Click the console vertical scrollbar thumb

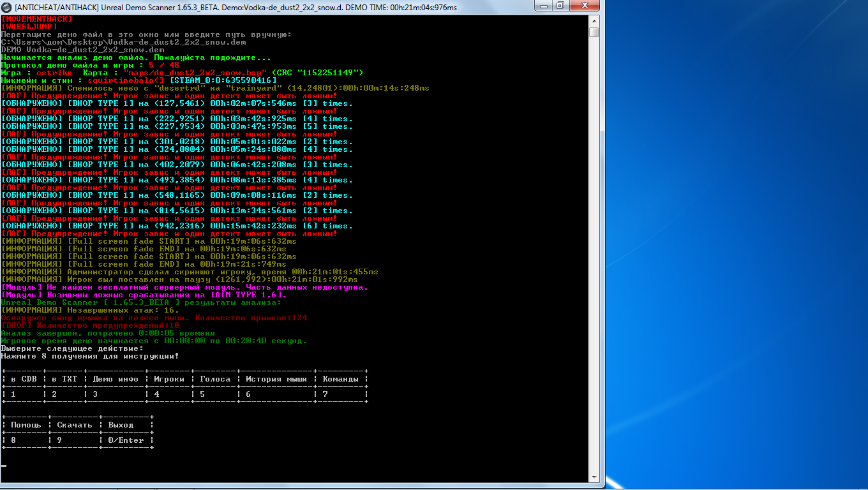(x=594, y=32)
